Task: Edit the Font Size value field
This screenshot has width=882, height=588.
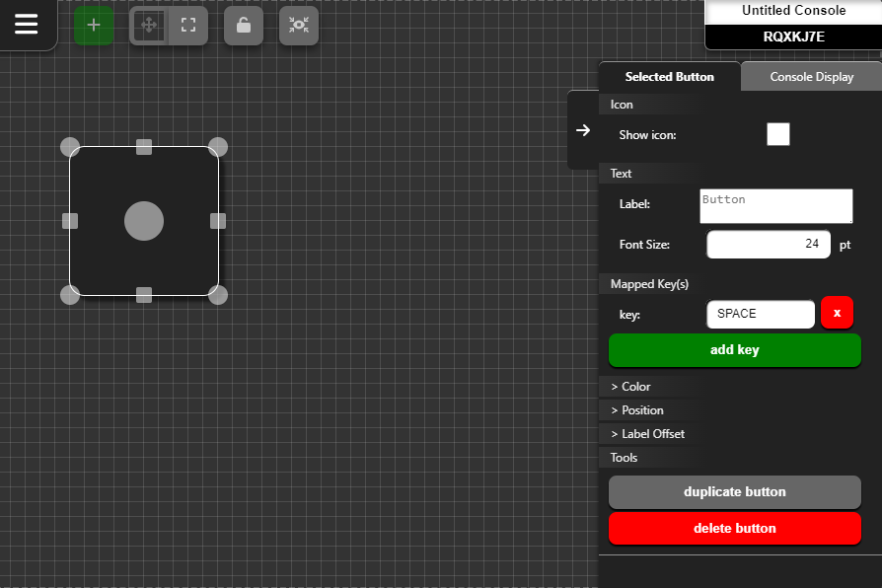Action: (769, 245)
